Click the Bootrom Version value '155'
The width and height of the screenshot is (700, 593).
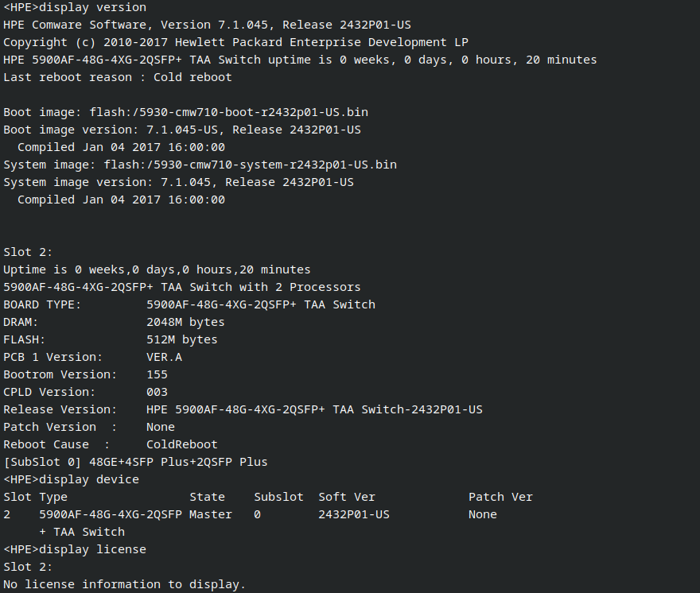click(157, 374)
